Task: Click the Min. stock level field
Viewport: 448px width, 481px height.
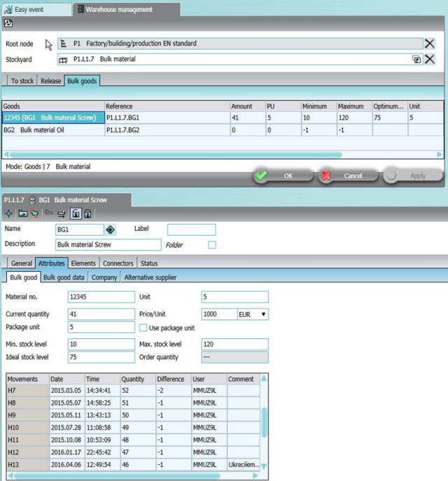Action: [x=101, y=344]
